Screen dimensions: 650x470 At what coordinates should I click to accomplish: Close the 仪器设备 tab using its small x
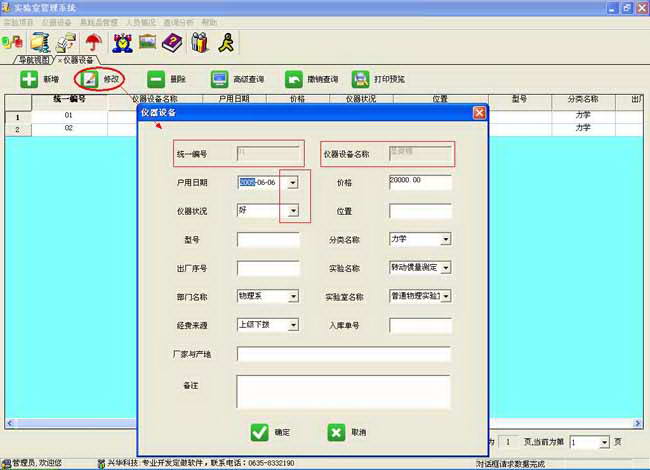(x=60, y=61)
